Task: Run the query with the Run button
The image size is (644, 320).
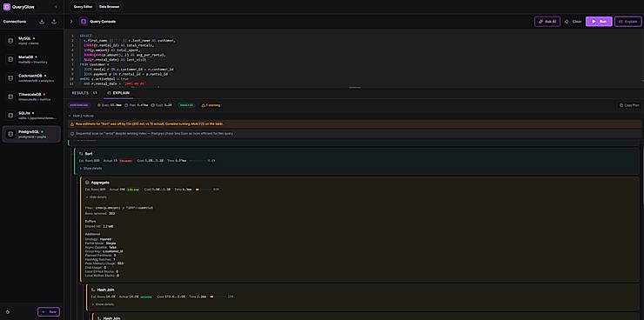Action: coord(599,22)
